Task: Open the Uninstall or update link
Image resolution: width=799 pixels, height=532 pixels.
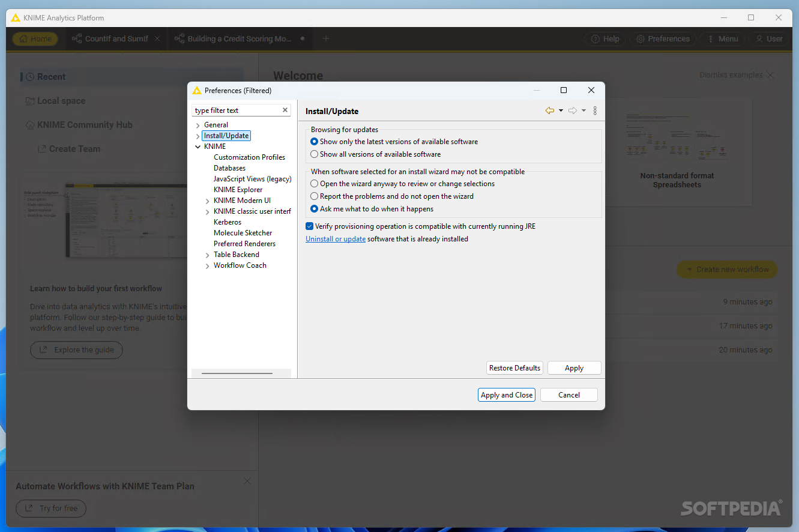Action: click(336, 239)
